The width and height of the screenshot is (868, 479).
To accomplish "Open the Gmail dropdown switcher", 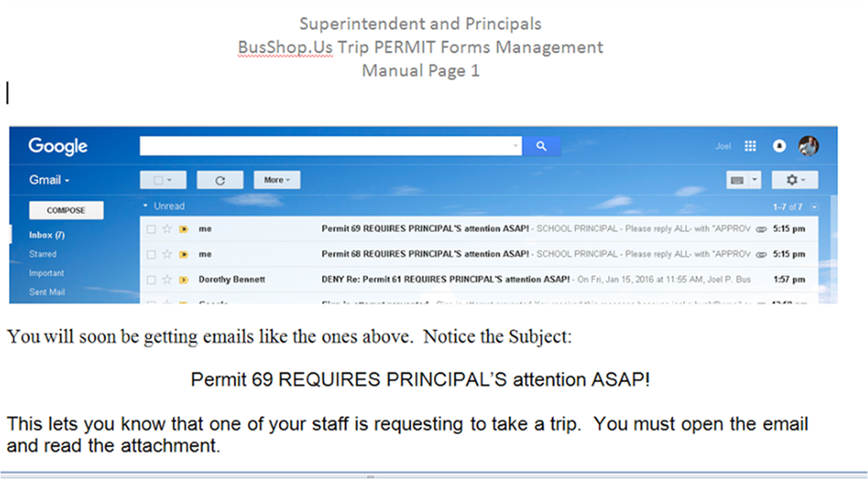I will pos(49,180).
